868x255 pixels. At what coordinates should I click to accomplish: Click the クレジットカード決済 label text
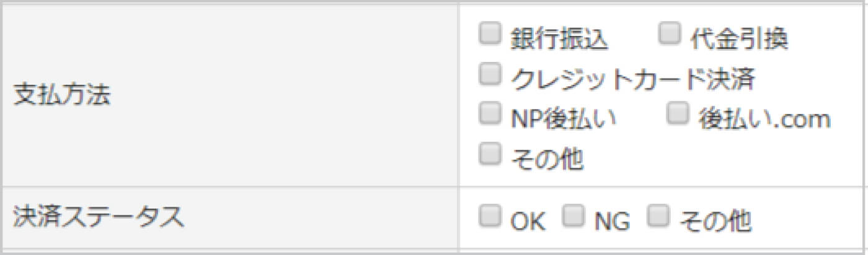click(632, 79)
